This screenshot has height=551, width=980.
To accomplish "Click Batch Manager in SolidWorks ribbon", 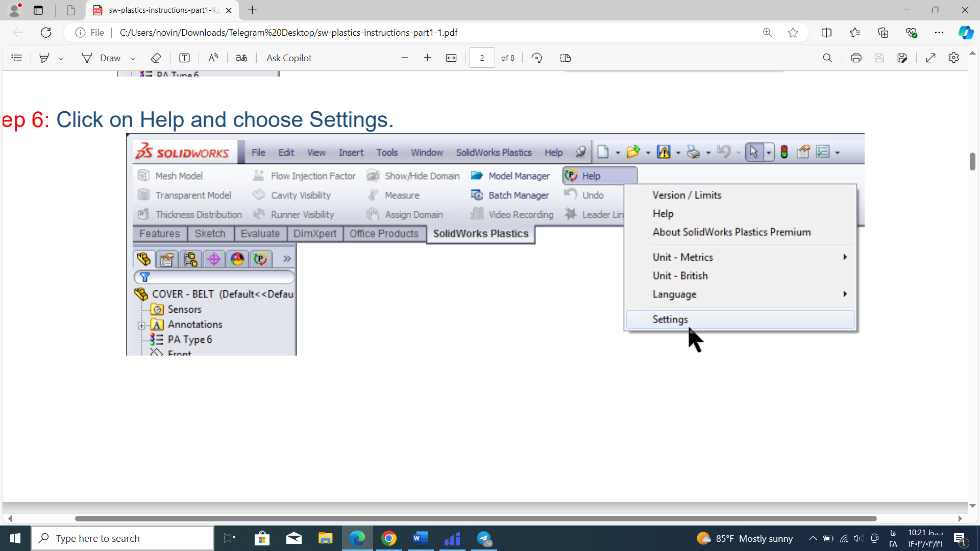I will (x=509, y=195).
